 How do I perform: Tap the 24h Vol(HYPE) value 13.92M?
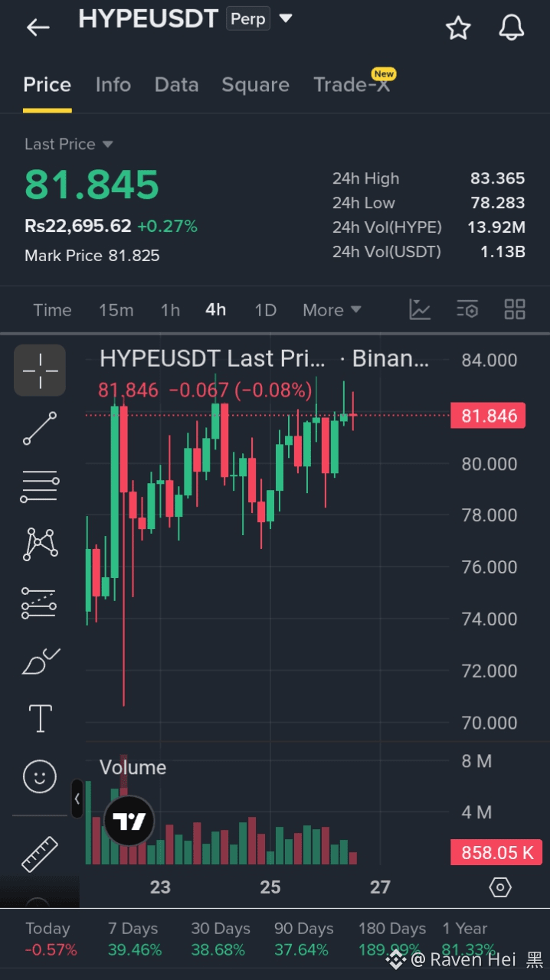click(x=496, y=227)
